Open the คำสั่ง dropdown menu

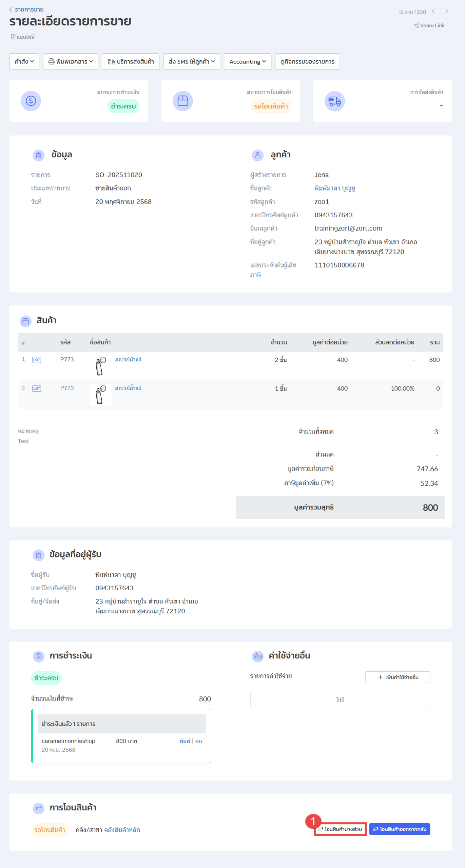click(24, 61)
